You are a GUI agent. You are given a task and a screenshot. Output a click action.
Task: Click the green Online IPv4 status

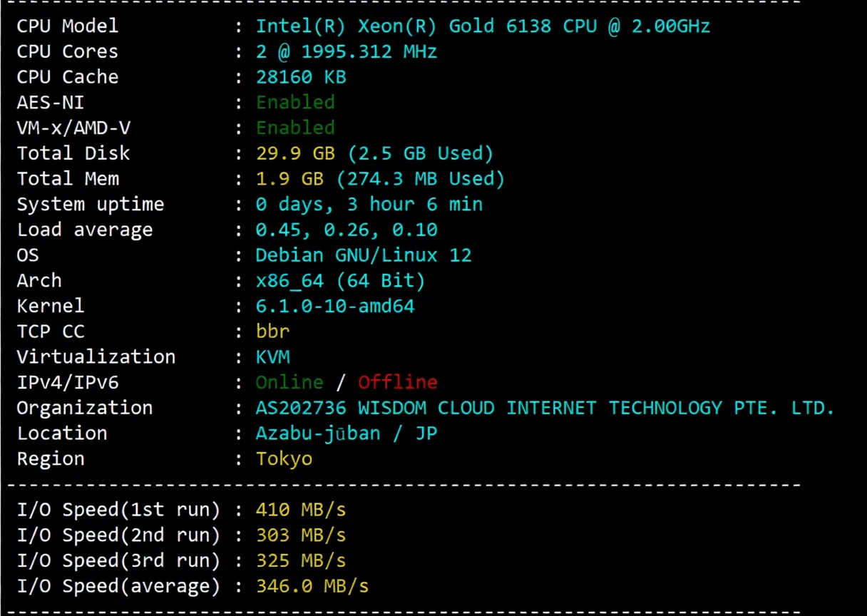click(x=289, y=382)
